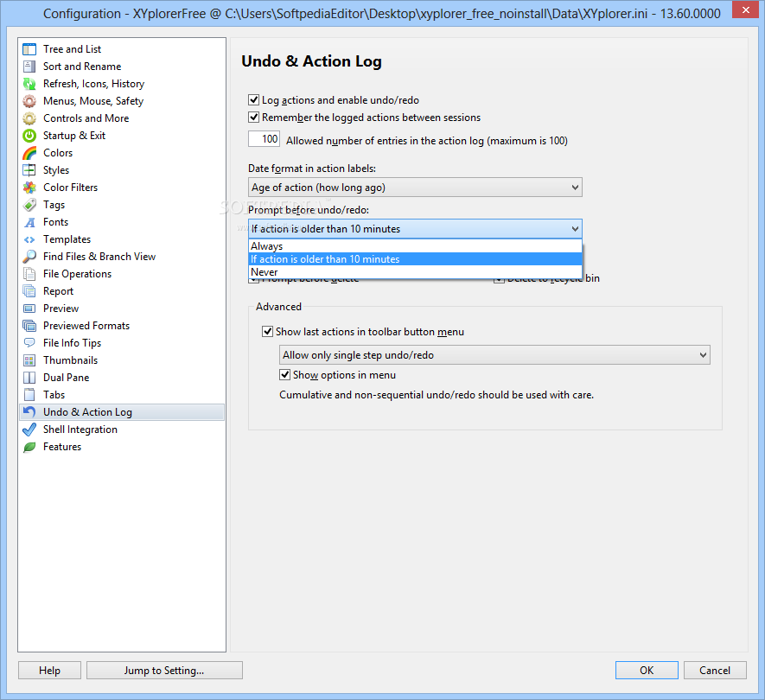
Task: Click the Templates angle brackets icon
Action: [29, 239]
